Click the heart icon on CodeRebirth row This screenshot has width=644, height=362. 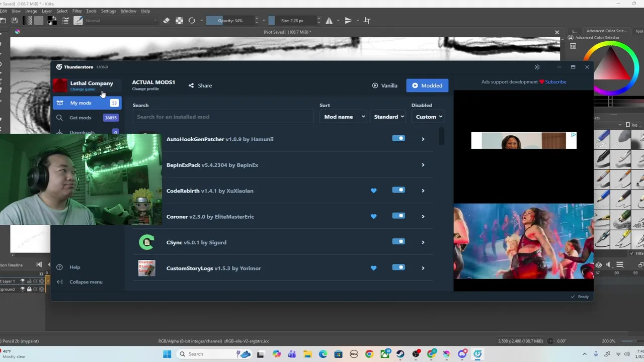373,191
